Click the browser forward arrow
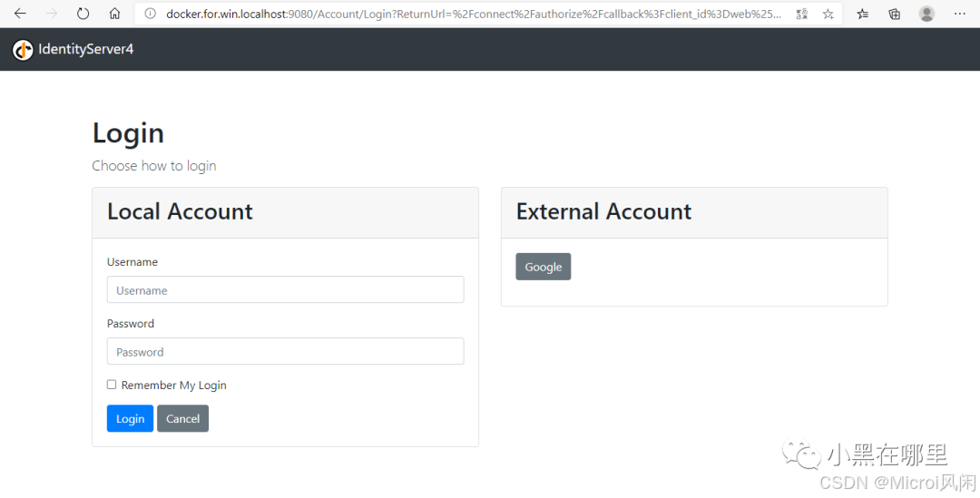 click(x=51, y=13)
